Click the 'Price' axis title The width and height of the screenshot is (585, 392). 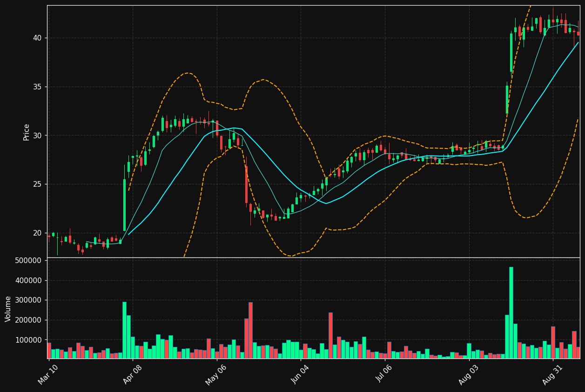coord(27,132)
